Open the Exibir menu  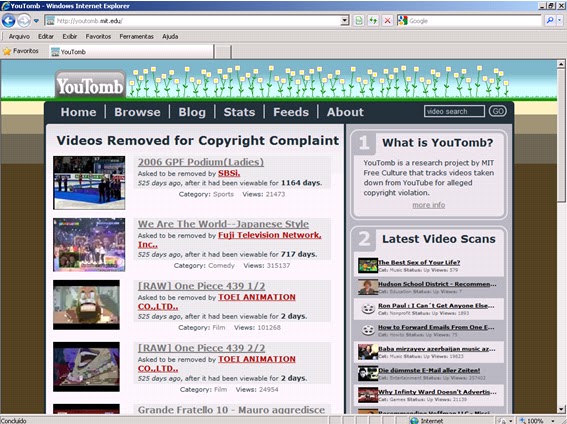click(69, 36)
